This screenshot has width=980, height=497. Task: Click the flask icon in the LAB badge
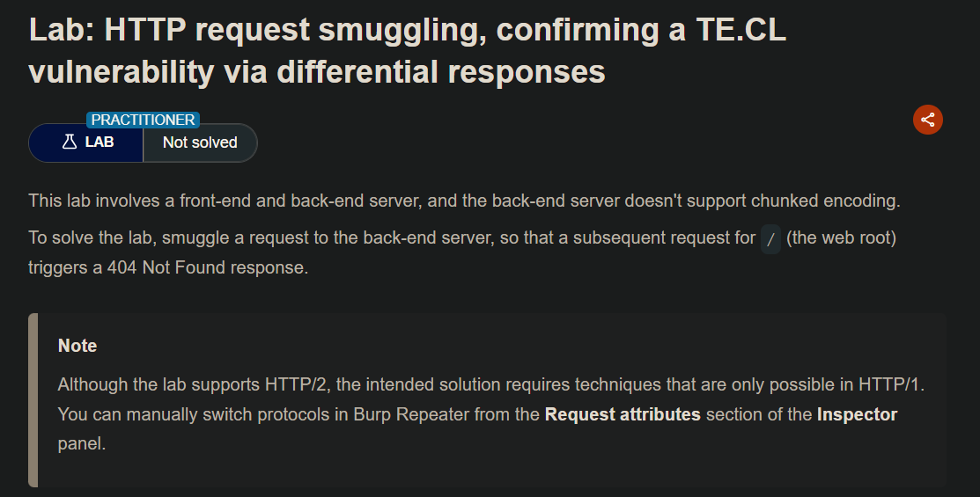tap(70, 142)
